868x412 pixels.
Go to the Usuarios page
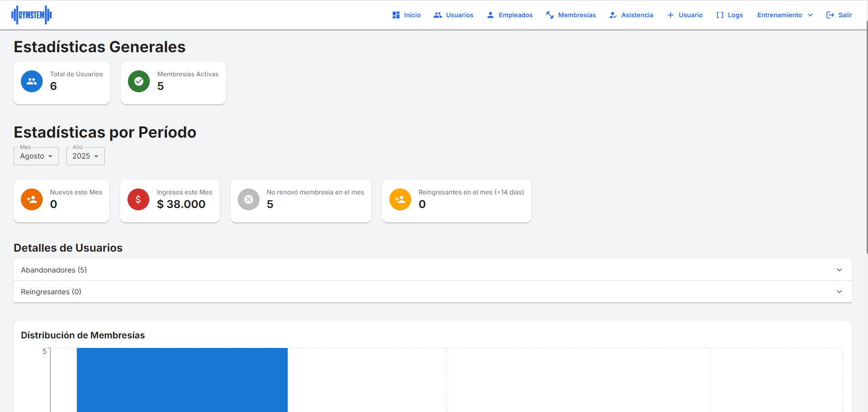[x=454, y=15]
